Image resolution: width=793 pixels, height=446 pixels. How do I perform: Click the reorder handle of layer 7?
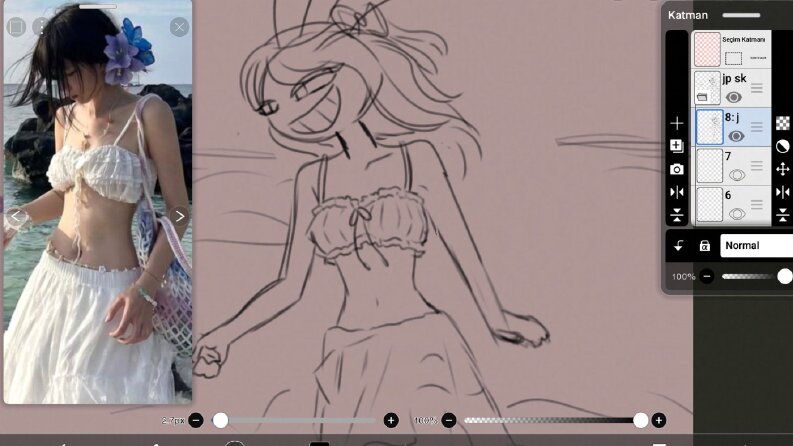coord(757,166)
